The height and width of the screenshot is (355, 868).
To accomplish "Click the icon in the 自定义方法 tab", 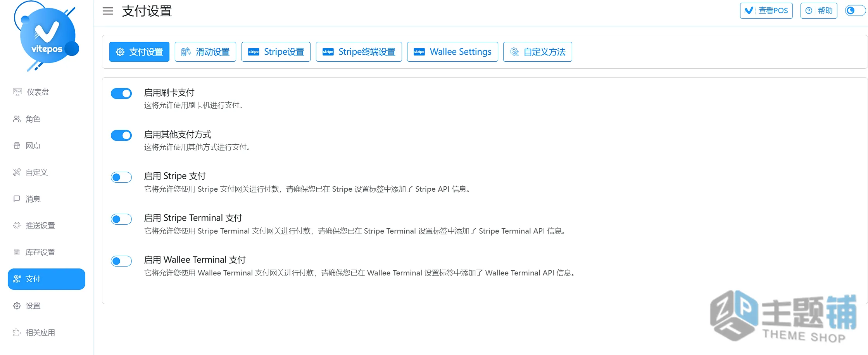I will tap(514, 52).
